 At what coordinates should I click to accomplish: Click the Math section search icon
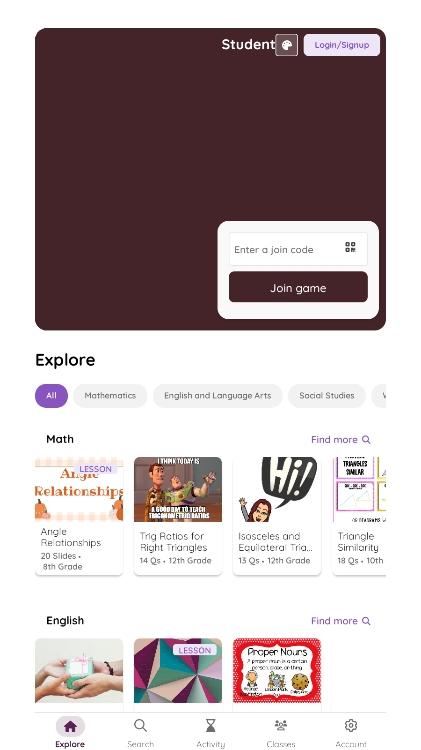366,440
